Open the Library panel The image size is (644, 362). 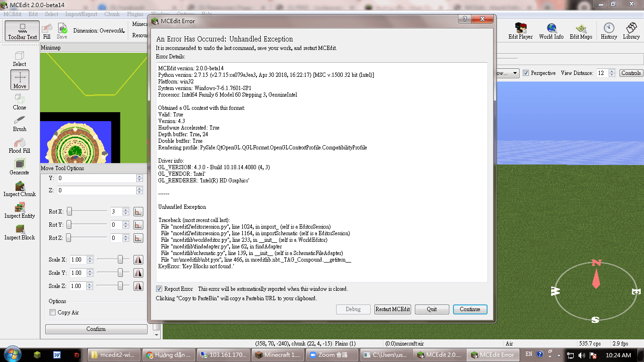pos(631,31)
